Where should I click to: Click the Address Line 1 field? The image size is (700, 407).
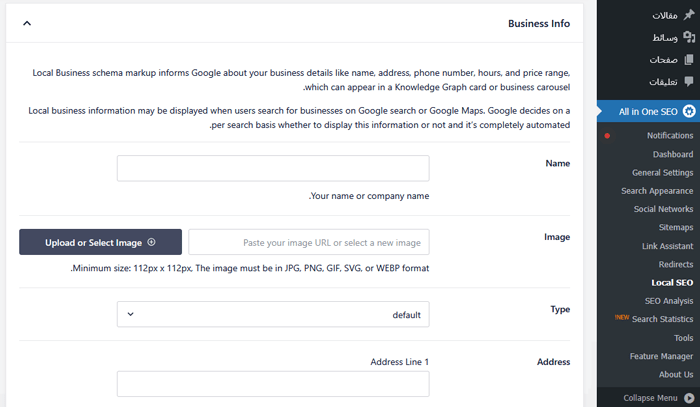coord(273,384)
